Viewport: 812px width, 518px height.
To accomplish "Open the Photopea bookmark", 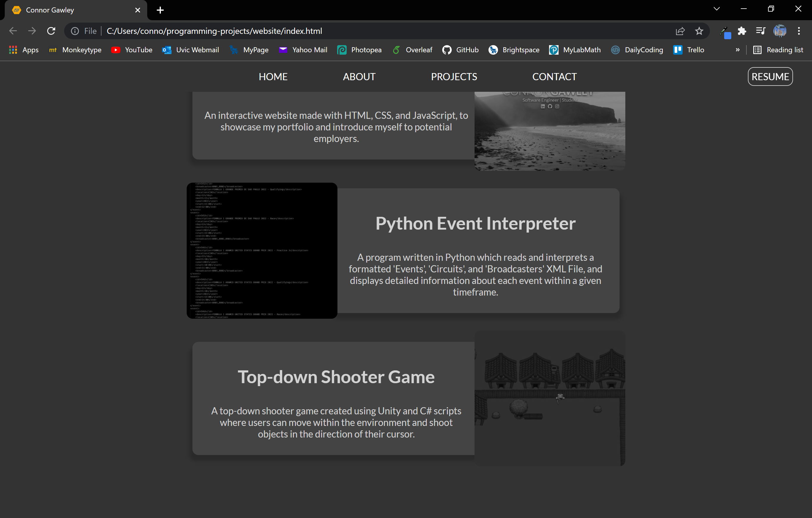I will 359,50.
